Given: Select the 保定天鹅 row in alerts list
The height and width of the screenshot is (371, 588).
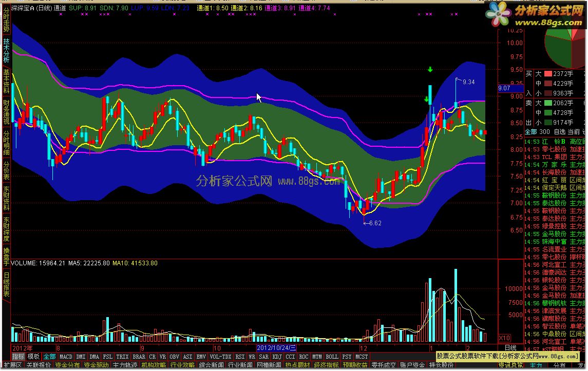Looking at the screenshot, I should (x=555, y=188).
